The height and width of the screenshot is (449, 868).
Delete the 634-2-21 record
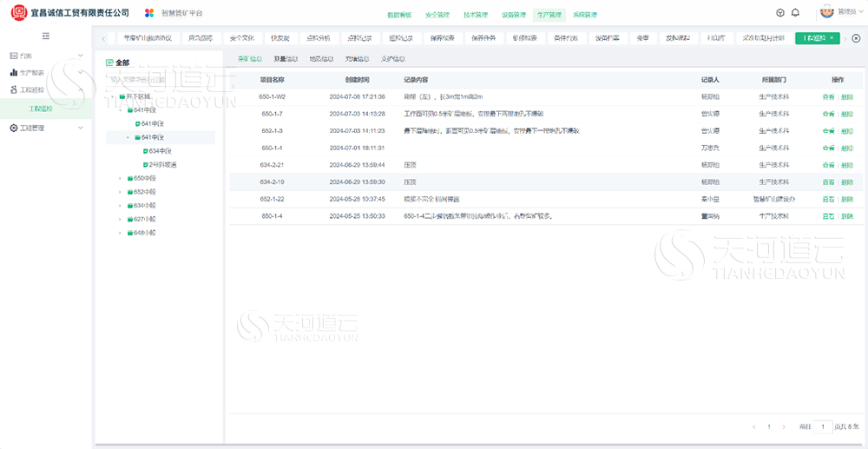847,165
